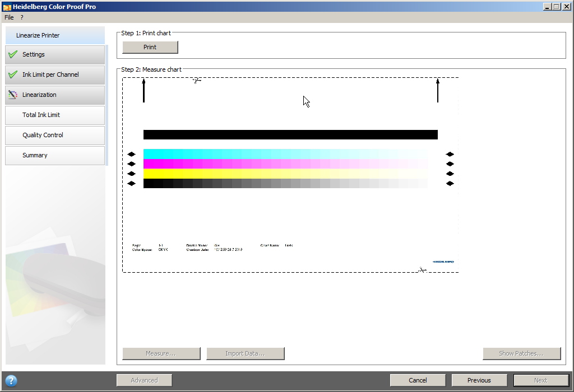Viewport: 574px width, 392px height.
Task: Minimize the Heidelberg Color Proof Pro window
Action: point(547,7)
